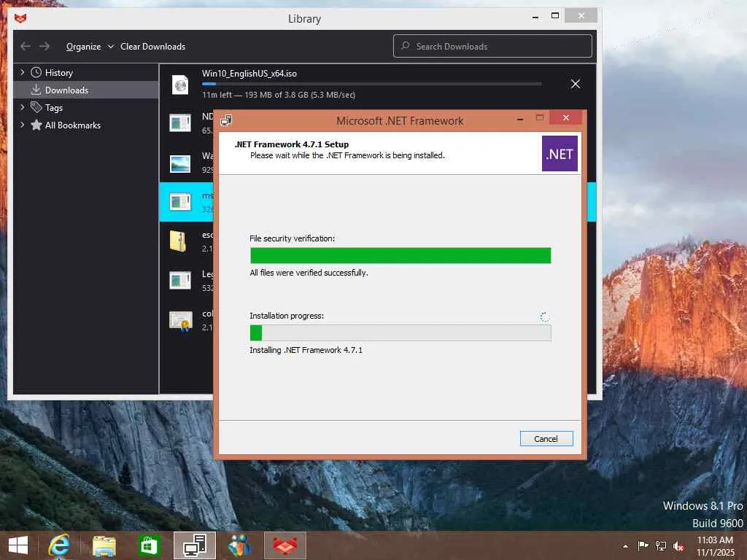Expand the History tree node

pyautogui.click(x=22, y=72)
